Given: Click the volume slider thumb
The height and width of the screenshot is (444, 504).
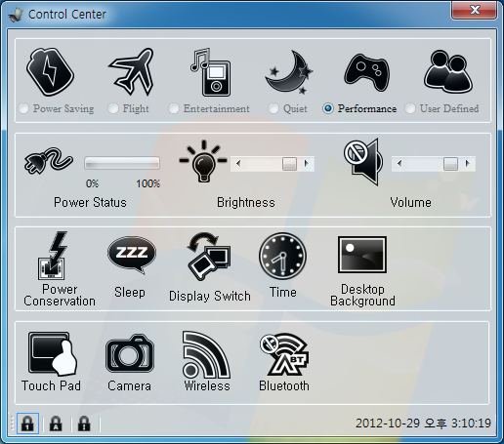Looking at the screenshot, I should pos(451,164).
